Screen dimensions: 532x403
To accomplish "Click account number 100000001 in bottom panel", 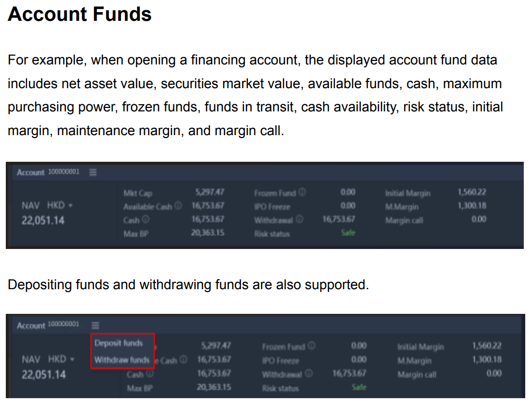I will coord(63,324).
